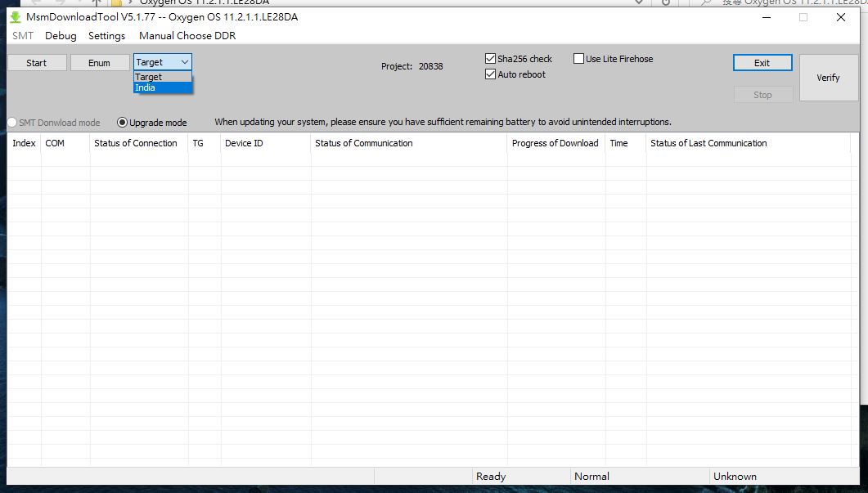Click the Index column header
This screenshot has width=868, height=493.
click(25, 143)
